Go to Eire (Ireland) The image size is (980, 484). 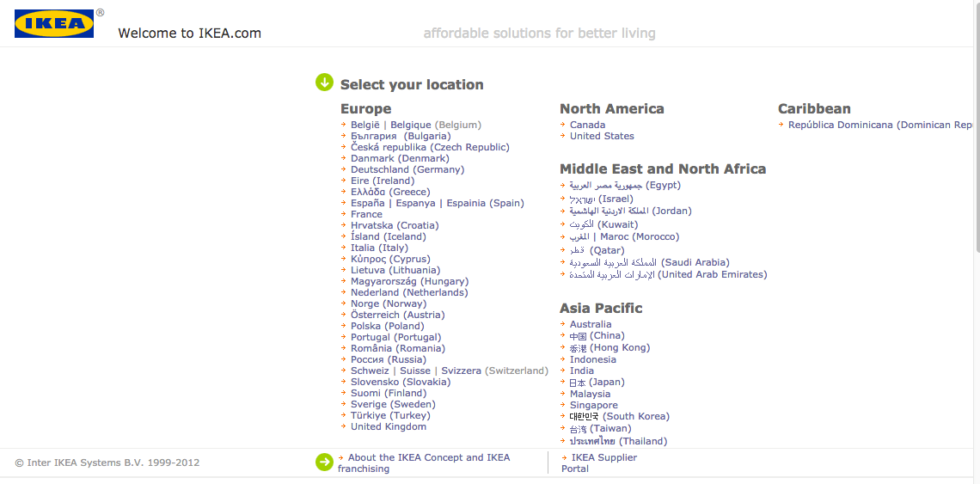(x=383, y=181)
